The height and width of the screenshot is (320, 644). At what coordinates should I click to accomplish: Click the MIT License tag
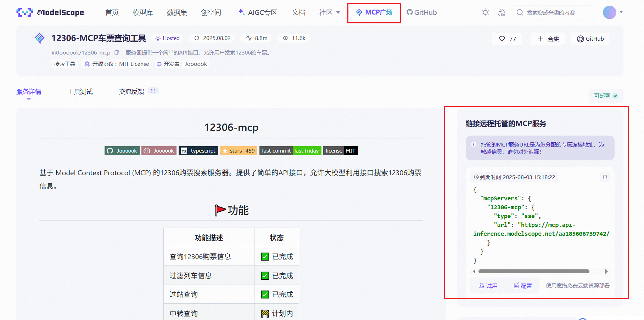117,64
